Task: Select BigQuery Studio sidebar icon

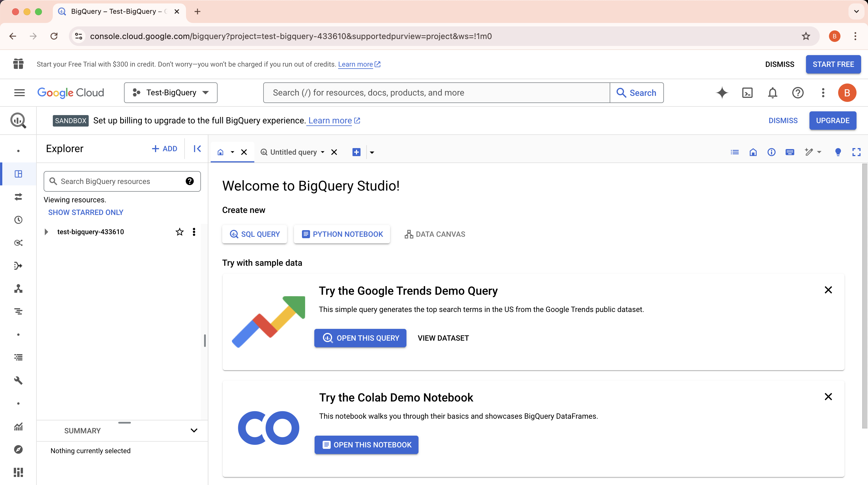Action: [x=18, y=174]
